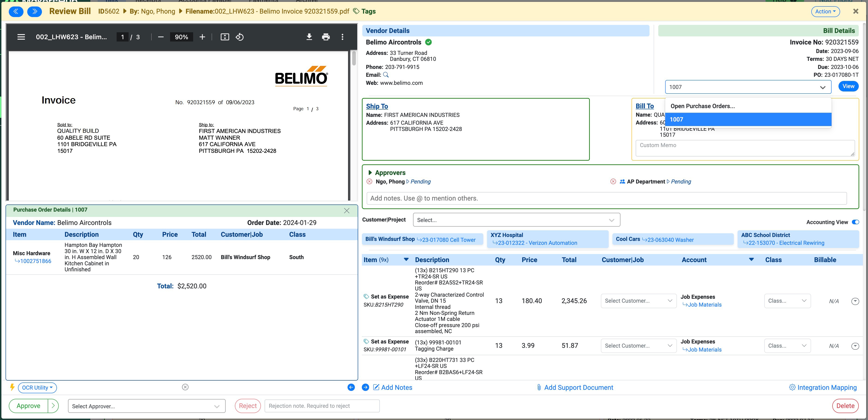868x420 pixels.
Task: Open the Tags label icon
Action: (x=356, y=11)
